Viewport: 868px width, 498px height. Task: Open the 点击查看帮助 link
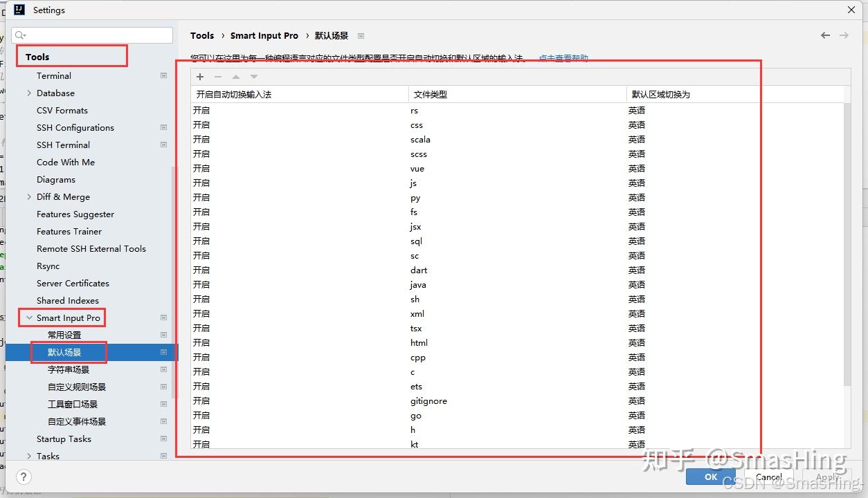(563, 57)
